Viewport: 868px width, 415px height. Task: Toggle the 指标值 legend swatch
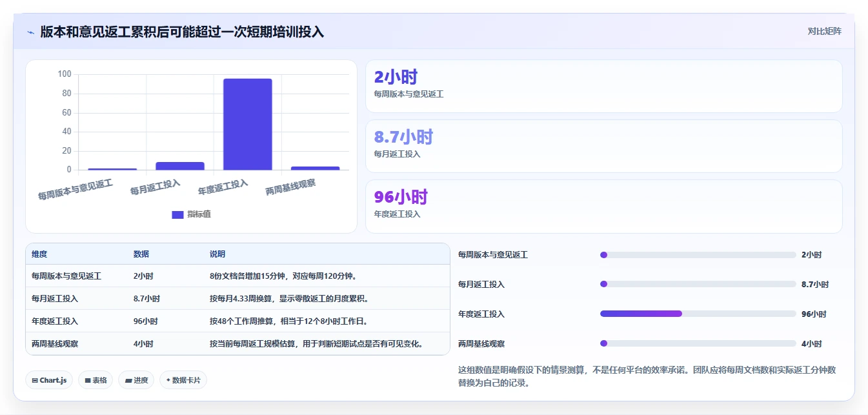[177, 214]
